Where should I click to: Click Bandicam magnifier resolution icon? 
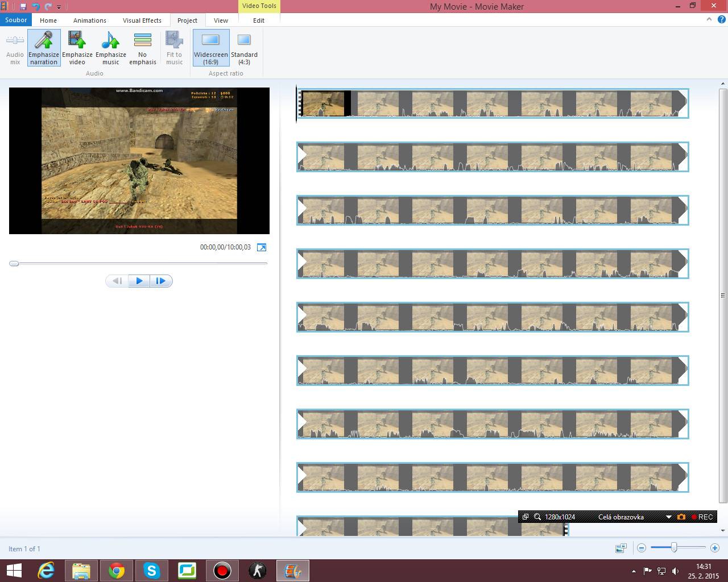[x=537, y=517]
